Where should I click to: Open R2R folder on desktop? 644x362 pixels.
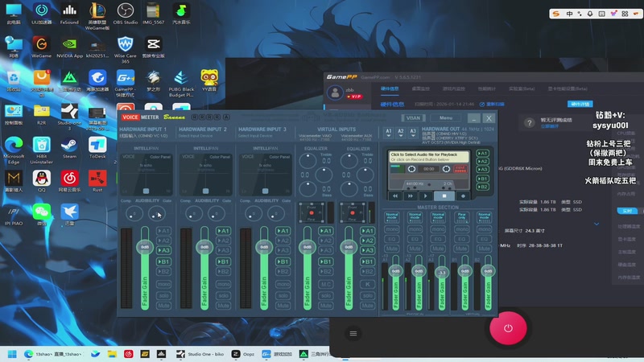tap(42, 114)
